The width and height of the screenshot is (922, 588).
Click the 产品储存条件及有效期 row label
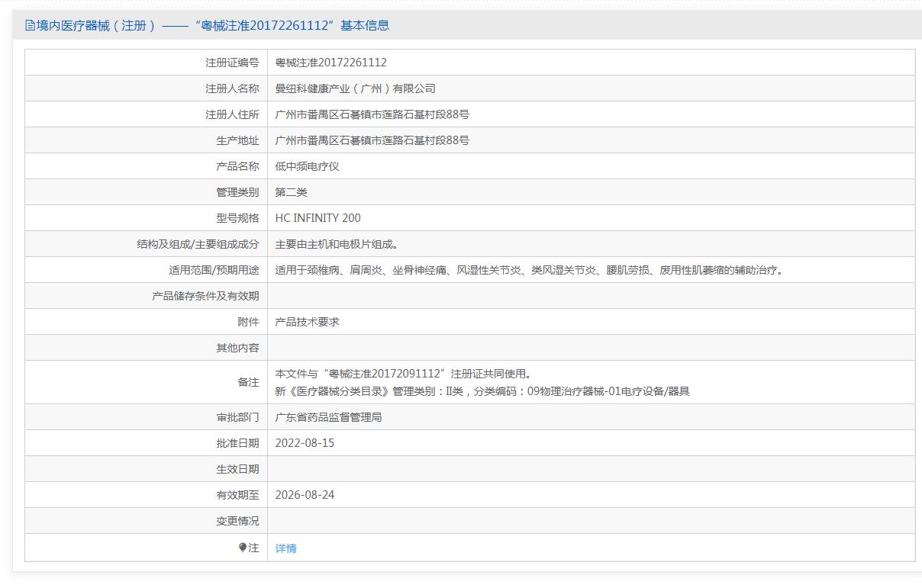coord(205,296)
